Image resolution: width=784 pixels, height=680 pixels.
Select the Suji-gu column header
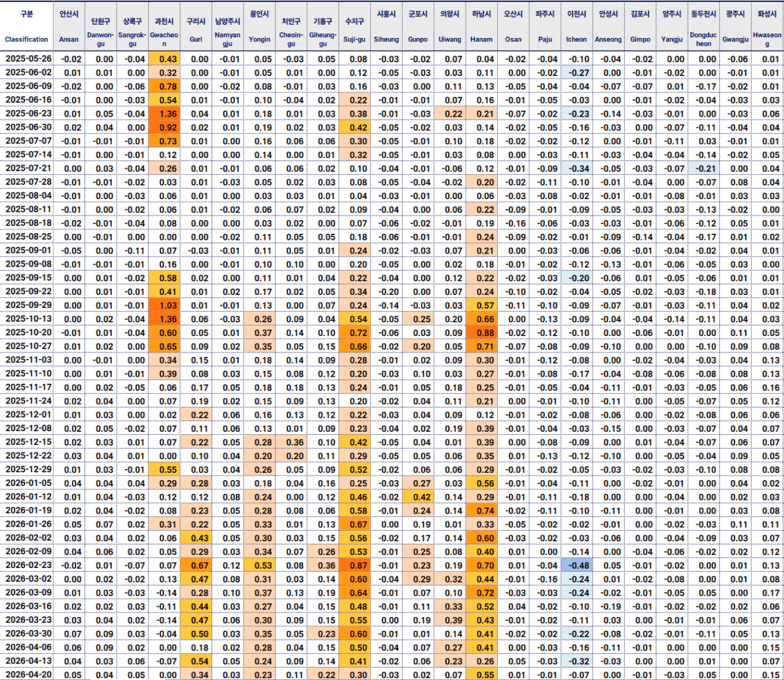pos(354,26)
